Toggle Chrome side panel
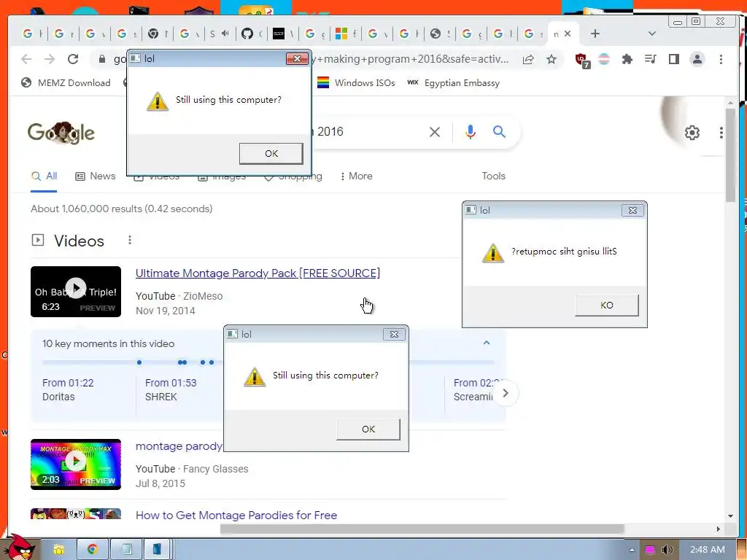 point(673,59)
